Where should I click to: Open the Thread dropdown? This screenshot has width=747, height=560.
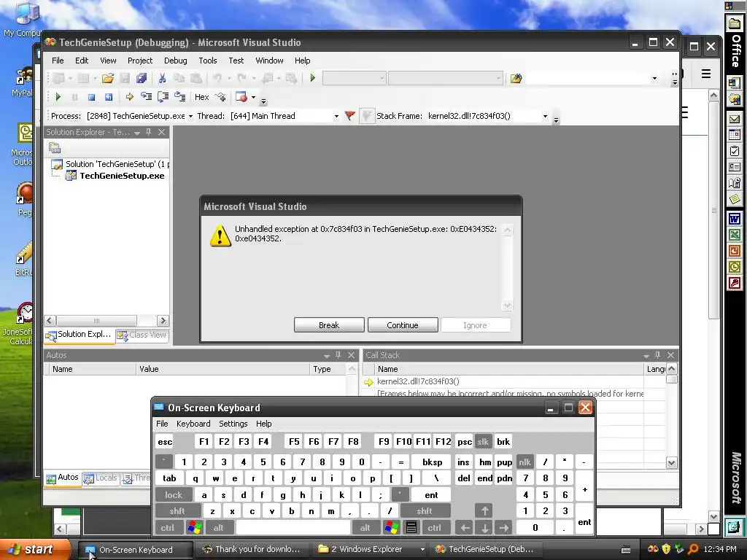click(x=336, y=116)
